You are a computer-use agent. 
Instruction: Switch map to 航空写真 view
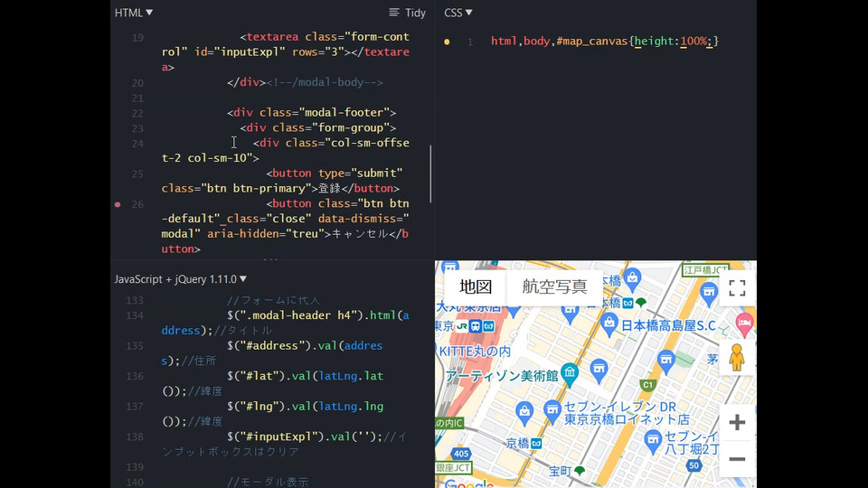pos(554,286)
